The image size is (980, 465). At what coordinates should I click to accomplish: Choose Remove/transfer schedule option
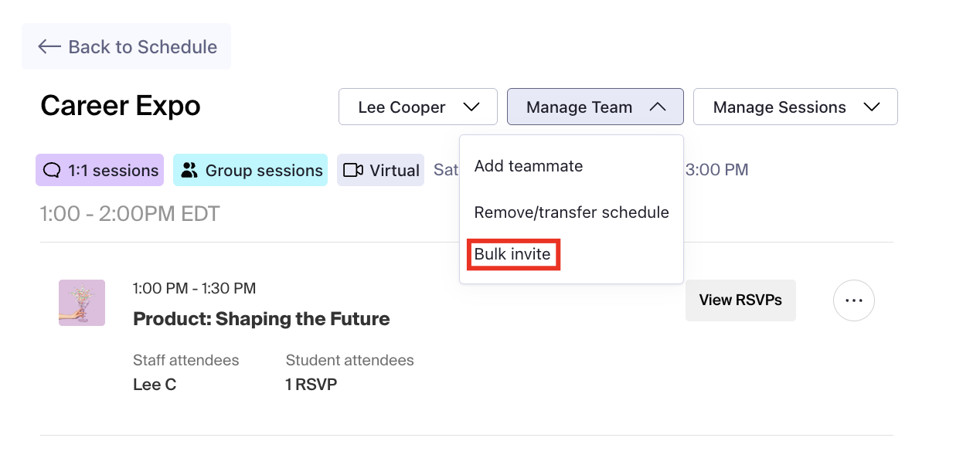pyautogui.click(x=571, y=212)
